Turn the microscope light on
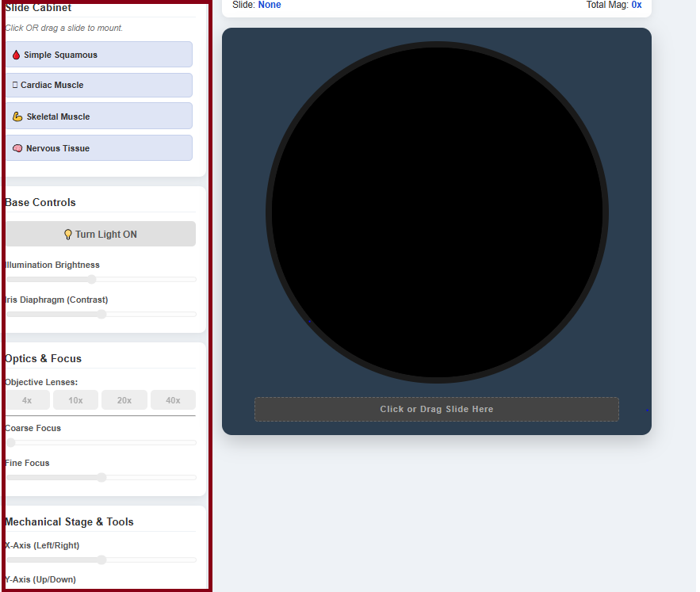This screenshot has height=592, width=700. click(101, 235)
